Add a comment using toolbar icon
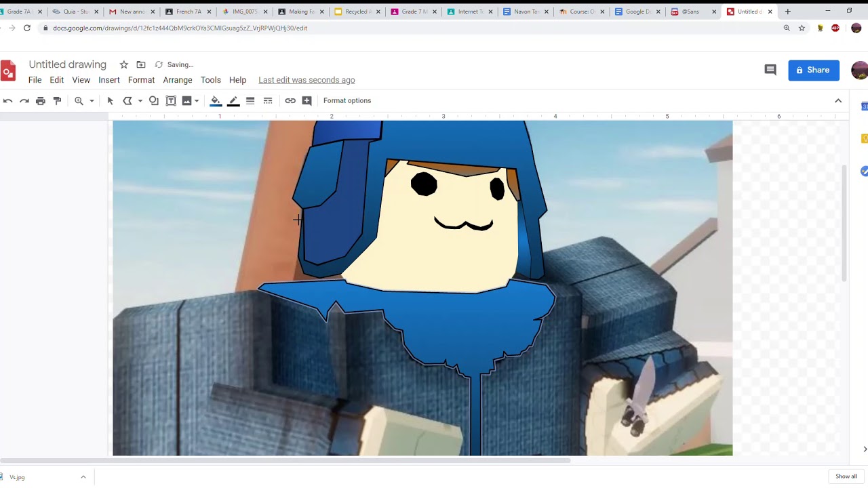The height and width of the screenshot is (488, 868). click(307, 100)
